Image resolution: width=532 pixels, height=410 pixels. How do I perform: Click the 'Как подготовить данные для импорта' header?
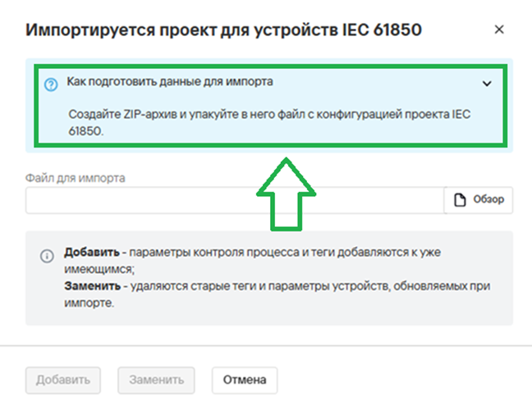(170, 82)
